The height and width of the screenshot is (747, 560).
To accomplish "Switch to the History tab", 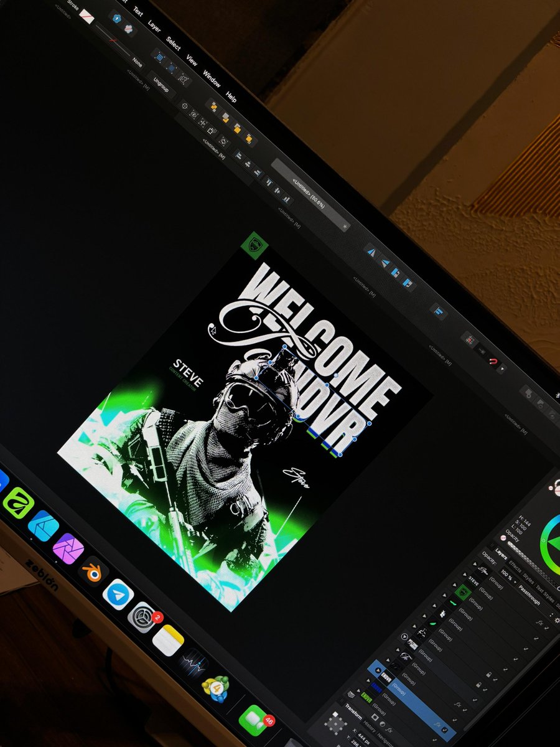I will (x=369, y=726).
